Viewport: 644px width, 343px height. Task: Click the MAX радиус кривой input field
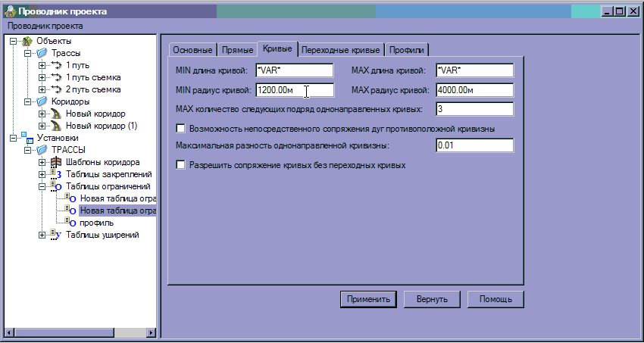tap(474, 90)
